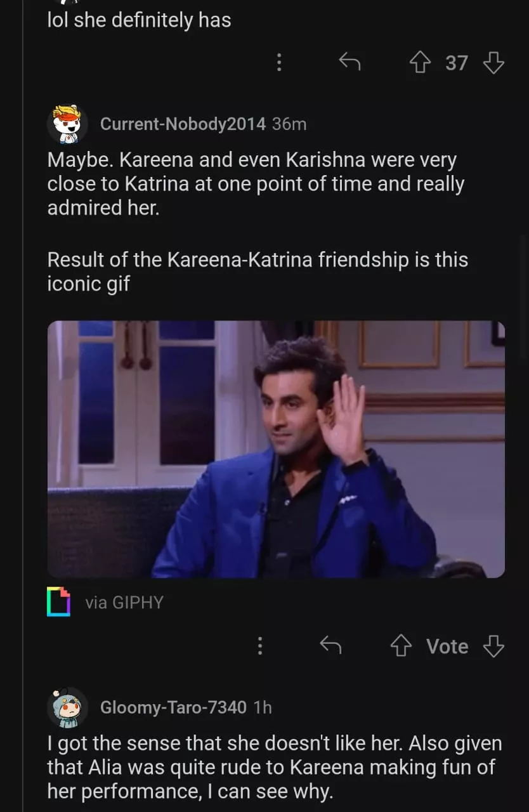This screenshot has width=529, height=812.
Task: Reply to Current-Nobody2014's gif comment
Action: 330,646
